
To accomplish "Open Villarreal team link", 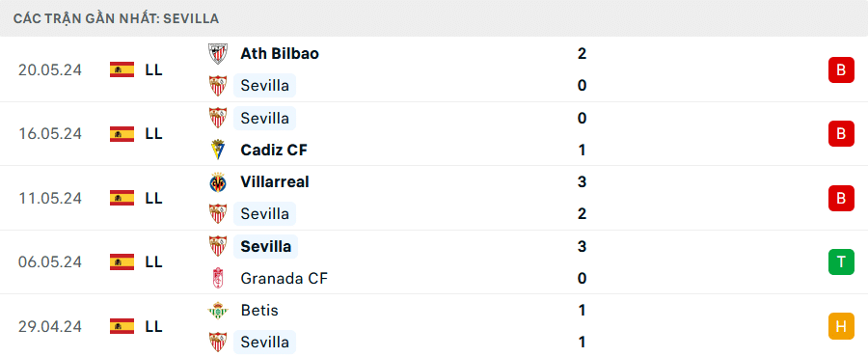I will click(275, 182).
